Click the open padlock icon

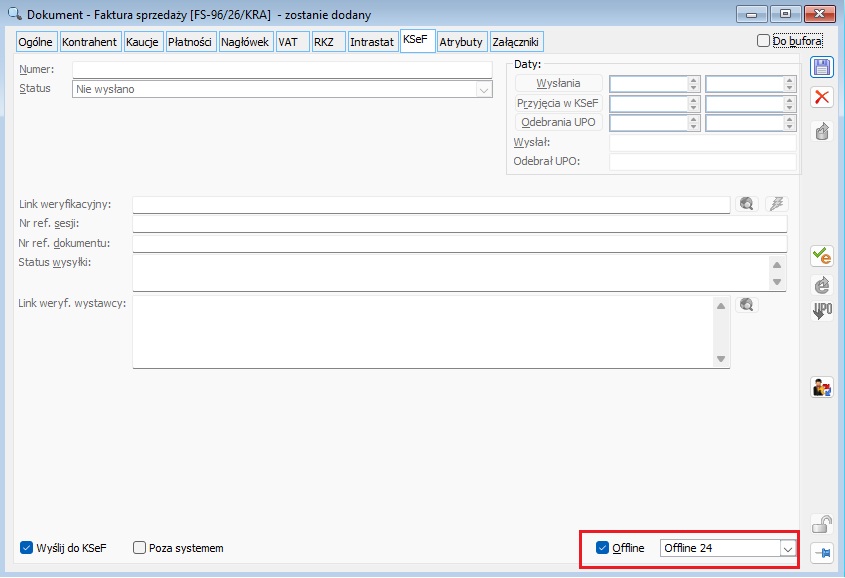(822, 524)
